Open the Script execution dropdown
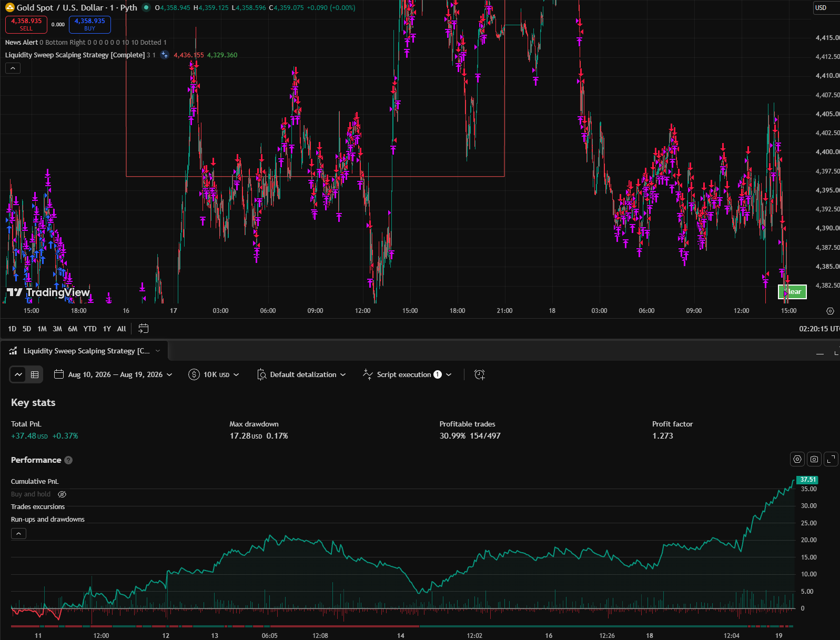The width and height of the screenshot is (840, 640). (x=408, y=374)
